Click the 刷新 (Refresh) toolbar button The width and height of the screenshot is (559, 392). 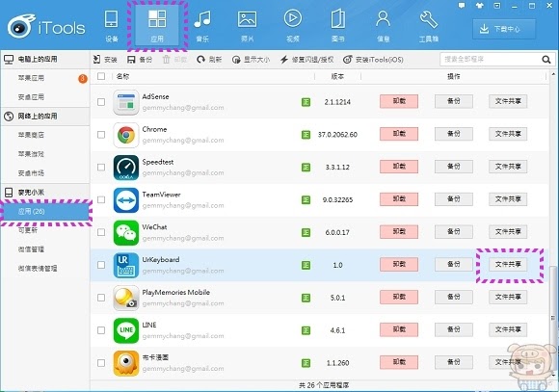[x=209, y=60]
